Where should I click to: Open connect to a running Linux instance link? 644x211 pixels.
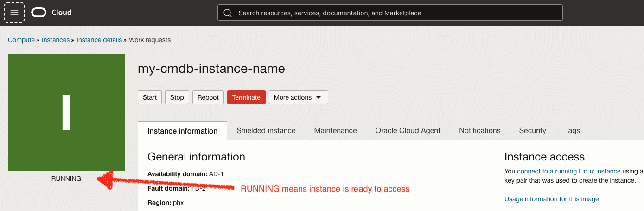[569, 171]
